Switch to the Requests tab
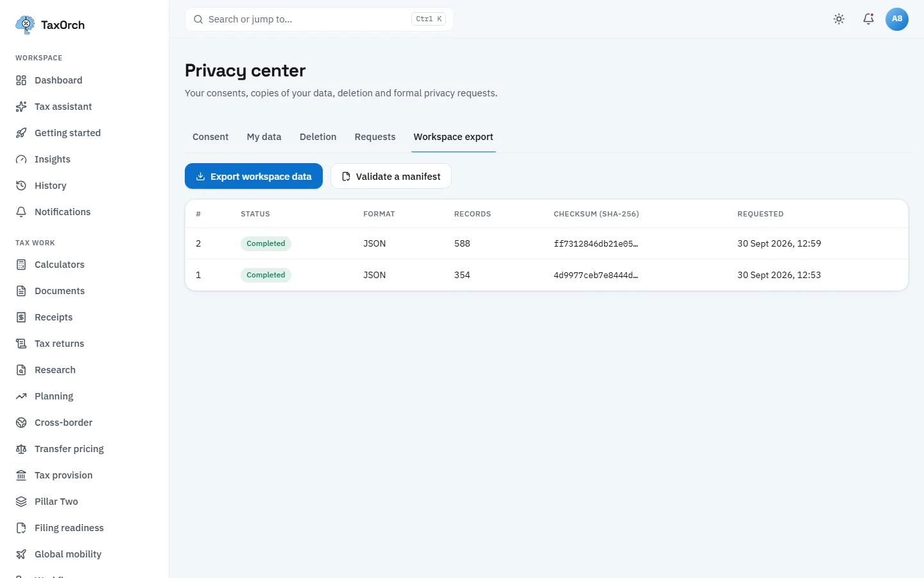The height and width of the screenshot is (578, 924). tap(375, 137)
